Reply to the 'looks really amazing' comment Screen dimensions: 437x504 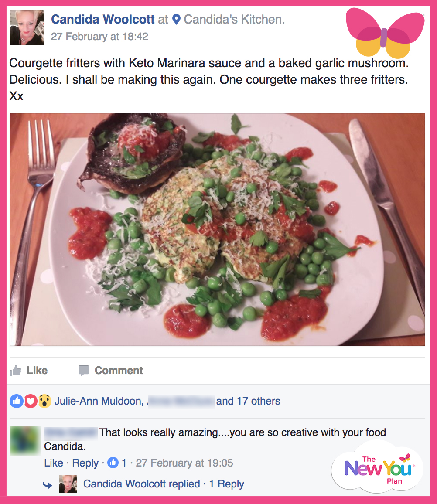pos(85,463)
